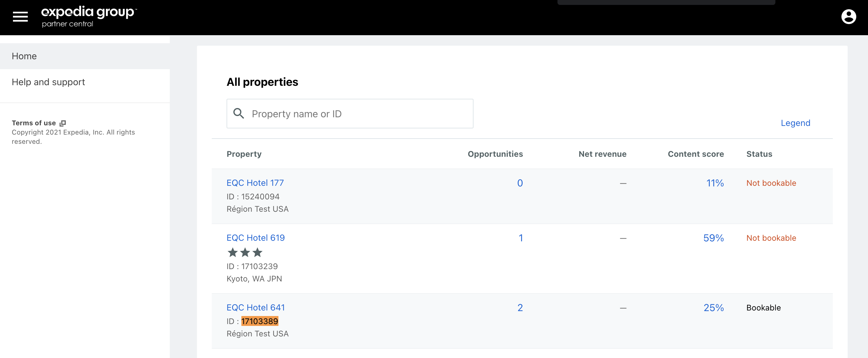Image resolution: width=868 pixels, height=358 pixels.
Task: Open the 25% content score
Action: click(x=713, y=308)
